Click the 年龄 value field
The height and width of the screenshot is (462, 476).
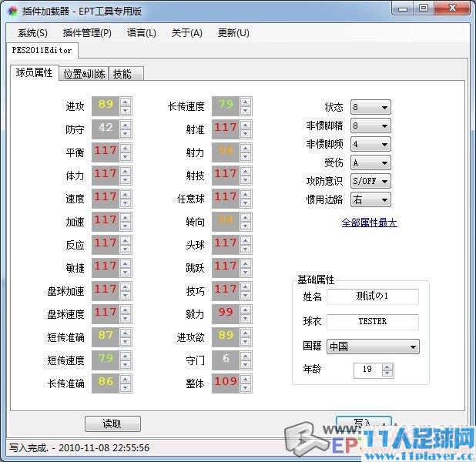point(367,370)
